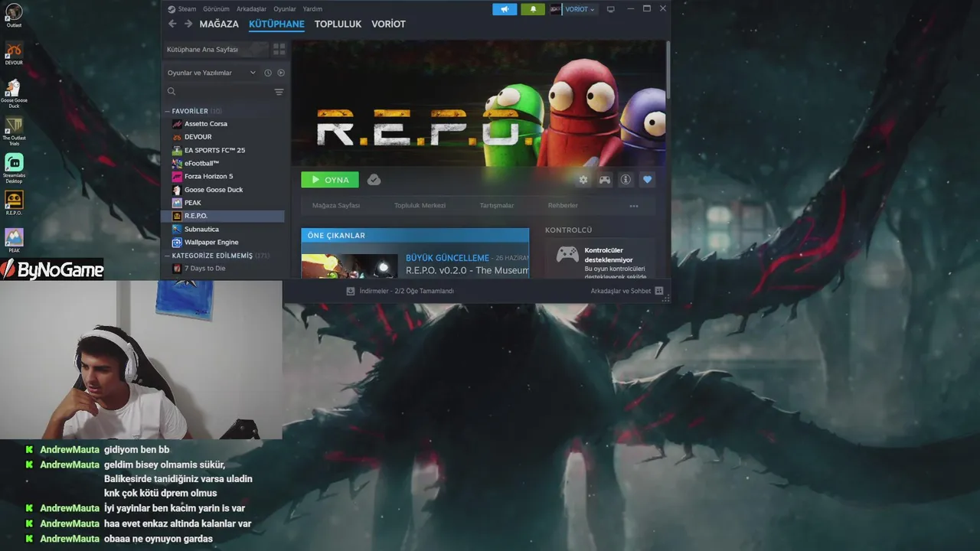The image size is (980, 551).
Task: Click Arkadaşlar ve Sohbet in footer
Action: [x=621, y=291]
